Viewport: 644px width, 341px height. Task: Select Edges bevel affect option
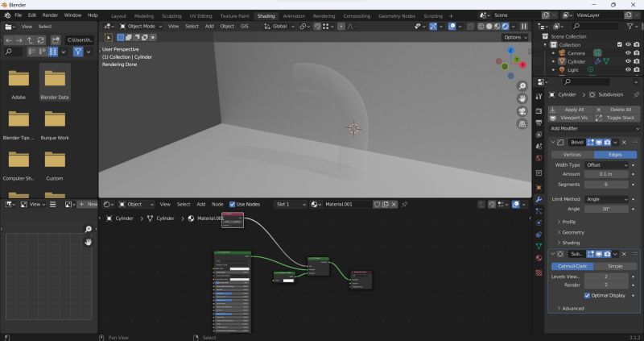tap(615, 155)
